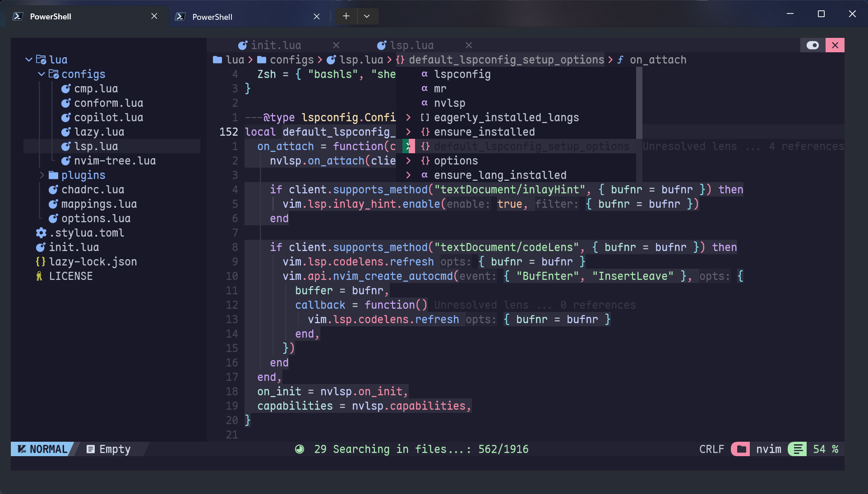868x494 pixels.
Task: Collapse the configs folder in the file tree
Action: (x=41, y=74)
